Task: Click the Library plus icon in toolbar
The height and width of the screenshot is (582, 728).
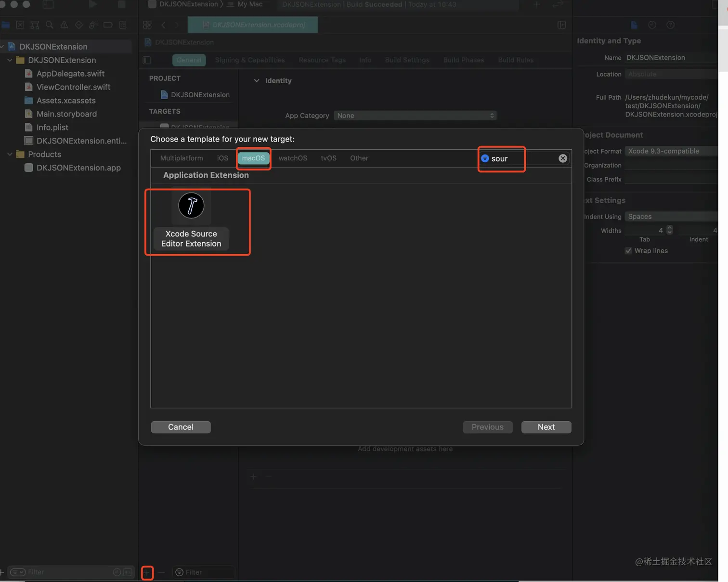Action: 537,4
